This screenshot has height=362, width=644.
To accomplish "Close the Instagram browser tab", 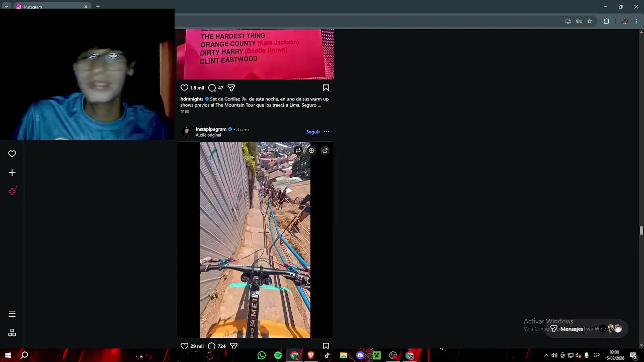I will pos(86,7).
